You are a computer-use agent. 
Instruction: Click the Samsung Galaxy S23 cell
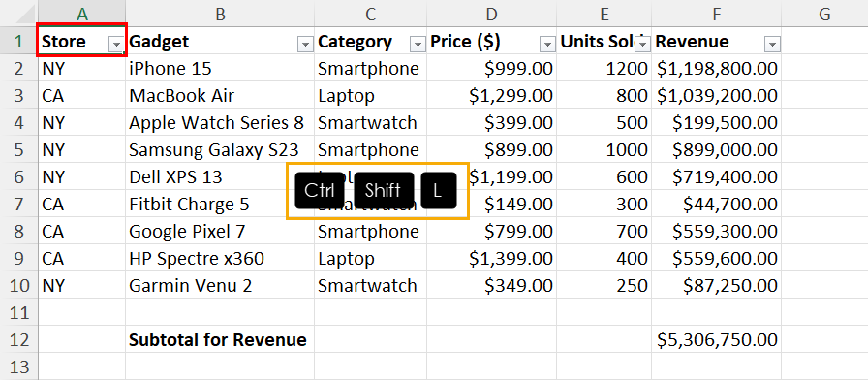pos(220,149)
